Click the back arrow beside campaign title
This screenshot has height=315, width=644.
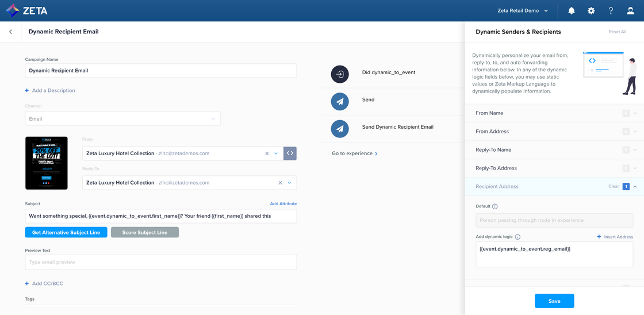pos(10,32)
